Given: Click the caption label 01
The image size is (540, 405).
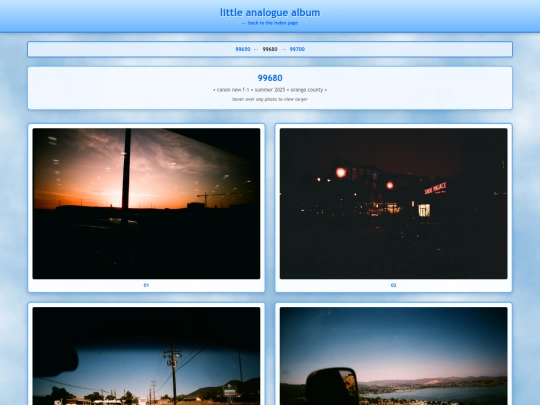Looking at the screenshot, I should click(x=146, y=285).
